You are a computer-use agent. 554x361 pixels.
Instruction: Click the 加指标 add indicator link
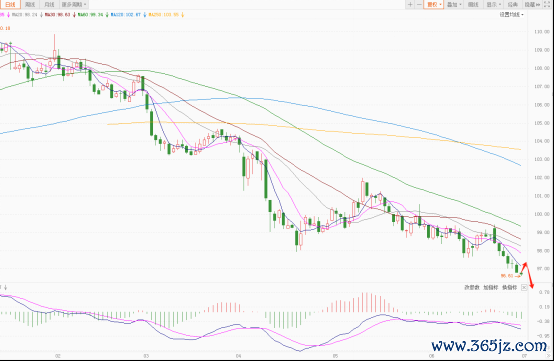491,288
